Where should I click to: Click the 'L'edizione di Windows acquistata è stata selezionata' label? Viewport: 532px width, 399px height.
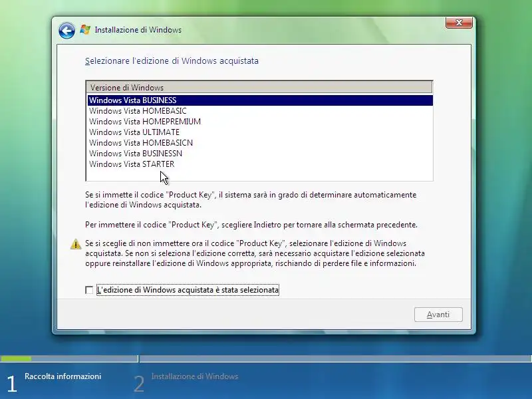pos(188,290)
